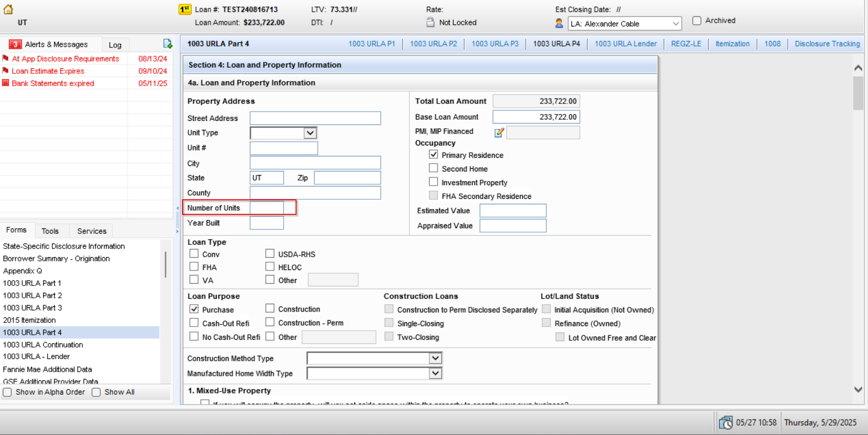Go to 1003 URLA P1 link
Screen dimensions: 868x435
(372, 44)
